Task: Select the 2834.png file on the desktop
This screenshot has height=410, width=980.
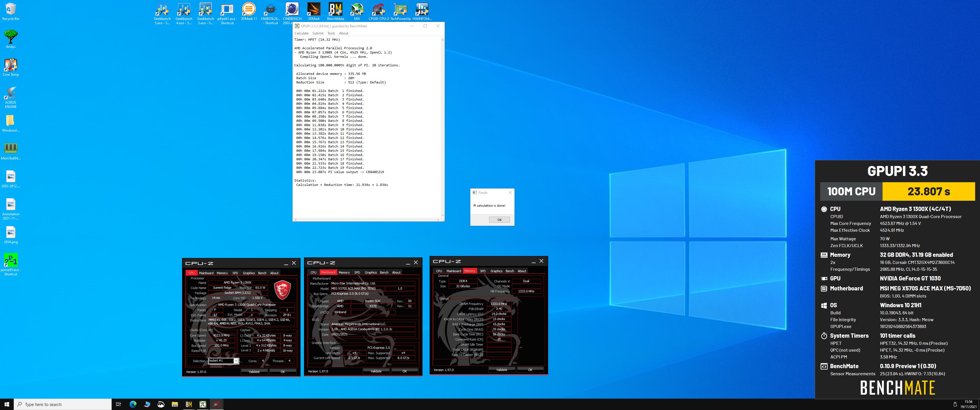Action: [11, 234]
